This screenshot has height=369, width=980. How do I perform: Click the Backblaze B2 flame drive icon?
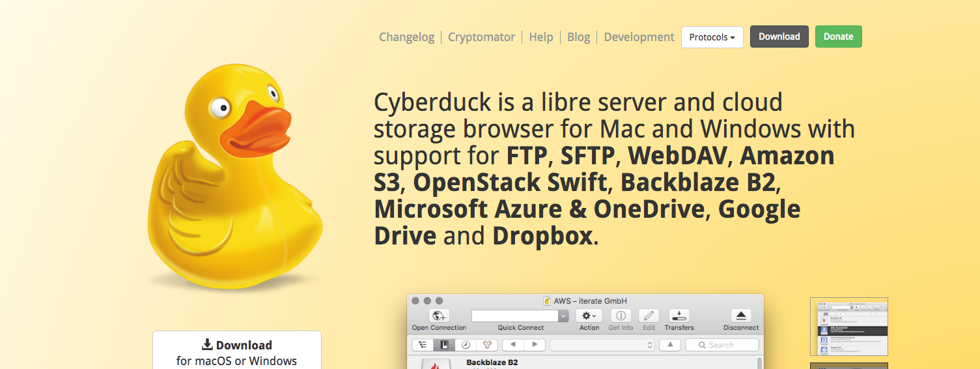436,364
